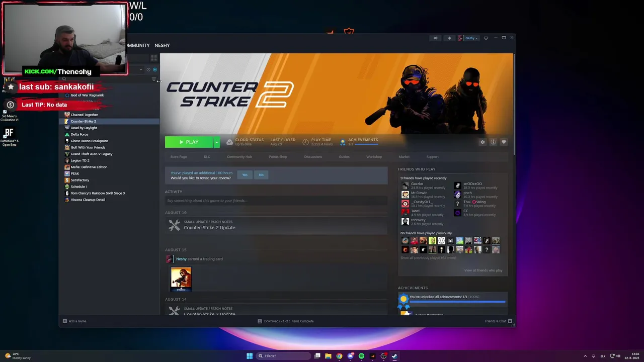Click Add a Game at bottom left
Screen dimensions: 644x362
coord(74,321)
